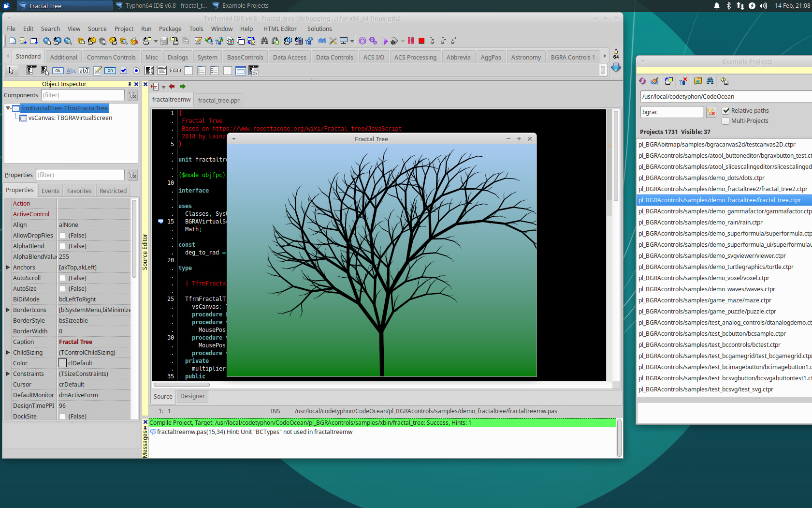Select the TEdit component in palette
Image resolution: width=812 pixels, height=508 pixels.
[x=84, y=71]
